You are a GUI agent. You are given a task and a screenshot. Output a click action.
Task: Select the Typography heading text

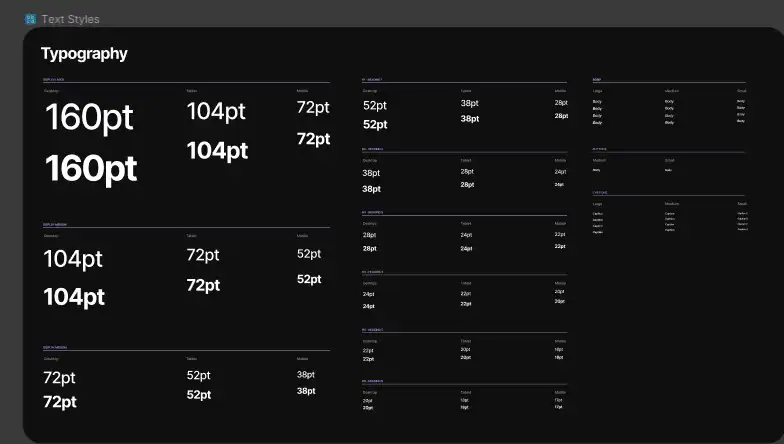pos(84,54)
